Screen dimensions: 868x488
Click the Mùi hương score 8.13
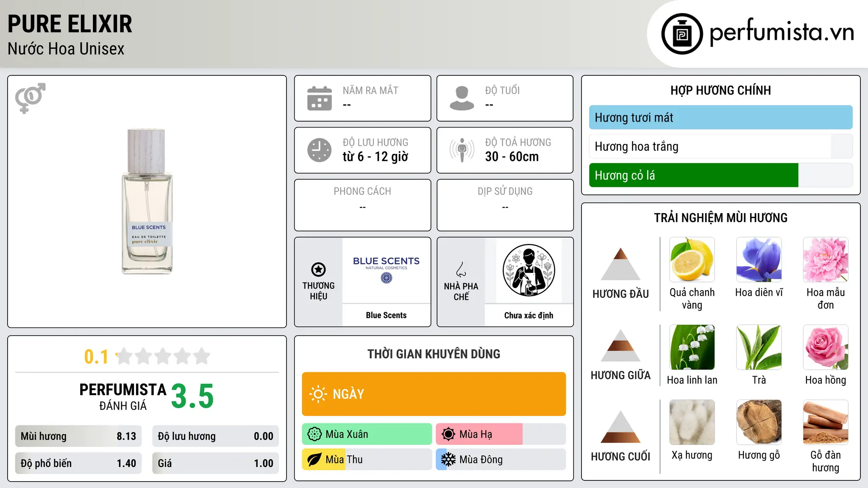78,436
